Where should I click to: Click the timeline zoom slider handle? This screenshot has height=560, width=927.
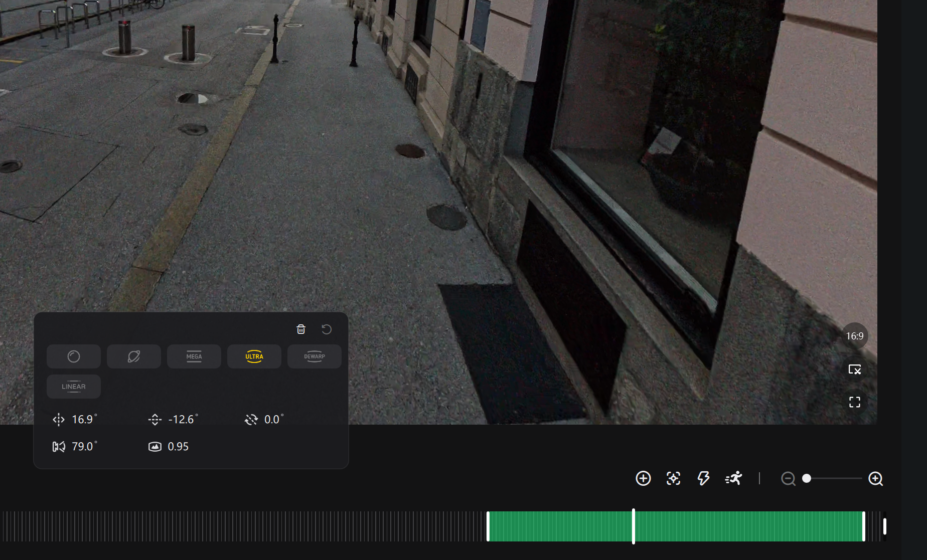click(807, 478)
